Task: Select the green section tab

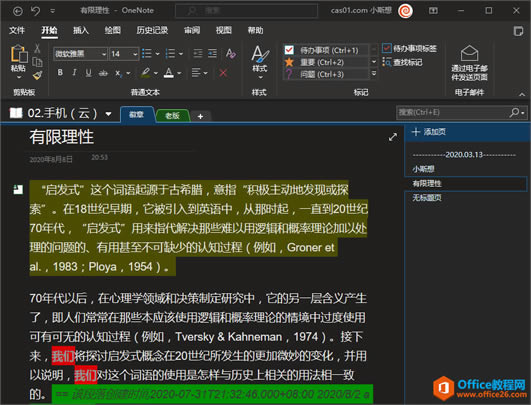Action: coord(172,116)
